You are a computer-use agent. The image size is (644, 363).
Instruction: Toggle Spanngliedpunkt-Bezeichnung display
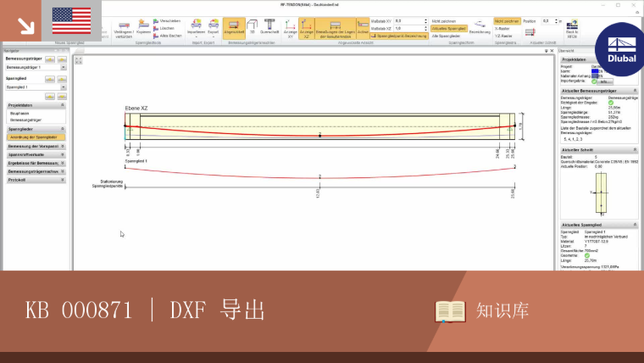(x=399, y=36)
